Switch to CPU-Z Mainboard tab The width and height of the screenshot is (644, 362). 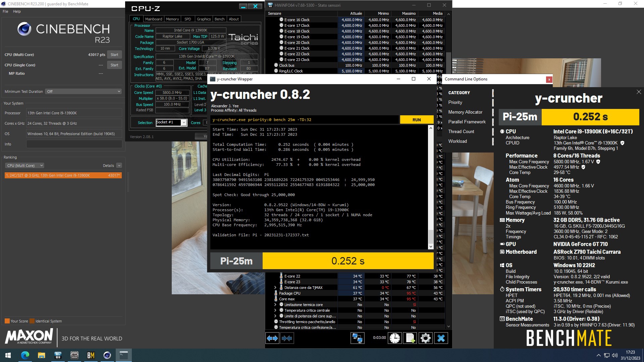tap(153, 19)
